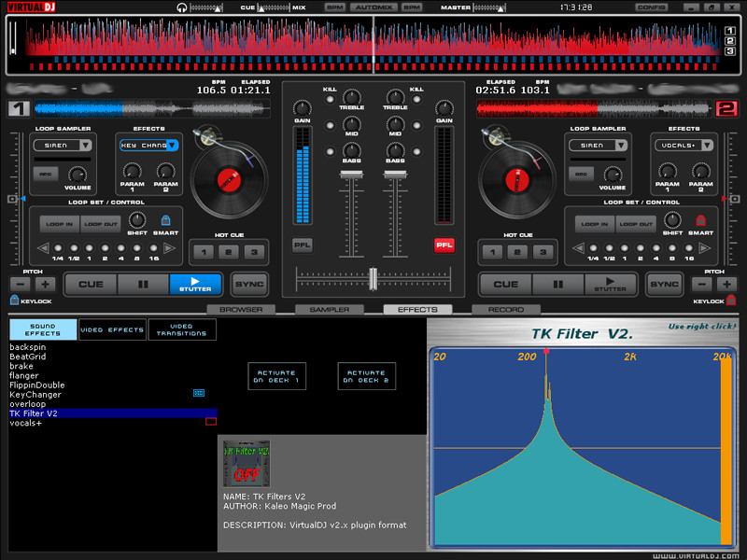Open the Video Effects tab
This screenshot has width=747, height=560.
tap(112, 329)
